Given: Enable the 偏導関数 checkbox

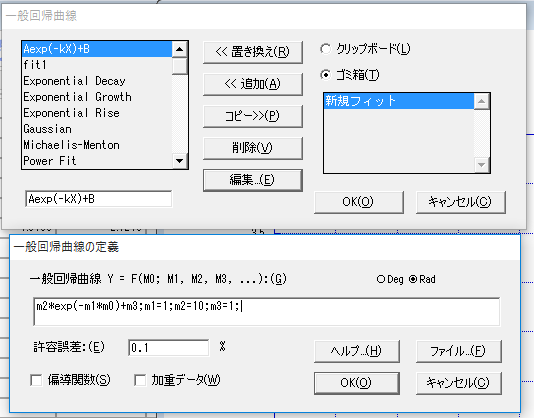Looking at the screenshot, I should 36,380.
